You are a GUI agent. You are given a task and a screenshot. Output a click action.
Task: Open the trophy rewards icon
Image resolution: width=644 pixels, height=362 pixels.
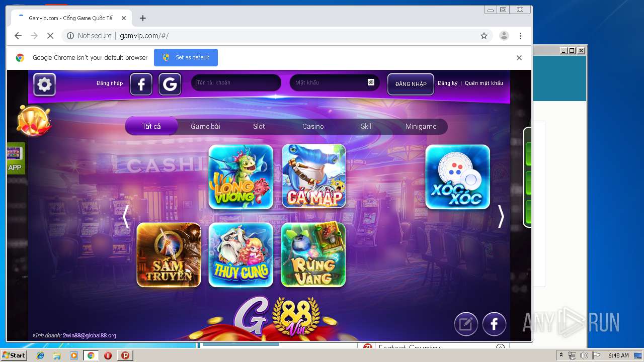coord(34,121)
